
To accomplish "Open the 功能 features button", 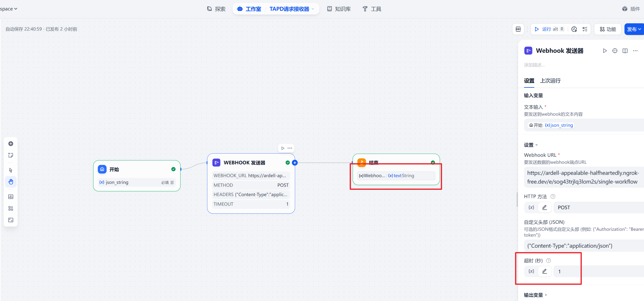I will click(x=608, y=29).
